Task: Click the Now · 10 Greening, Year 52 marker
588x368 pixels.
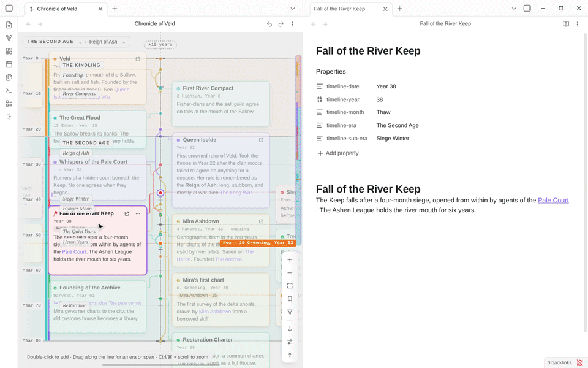Action: [258, 243]
